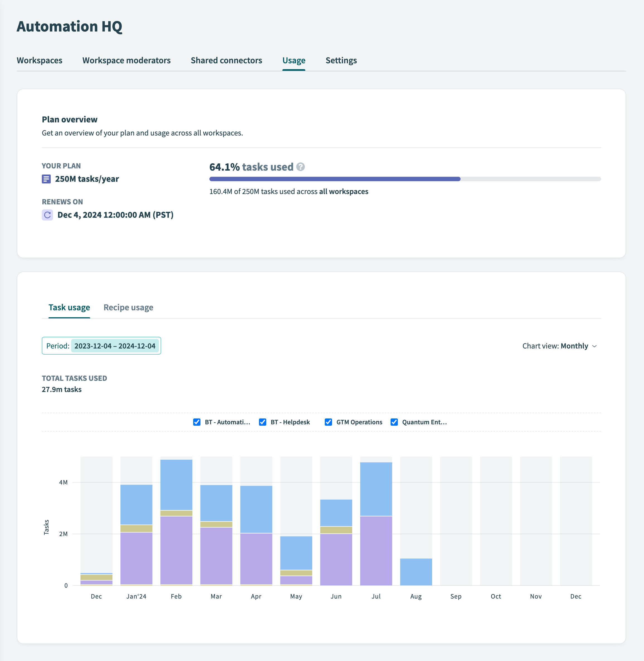This screenshot has width=644, height=661.
Task: Switch to the Task usage tab
Action: (x=69, y=308)
